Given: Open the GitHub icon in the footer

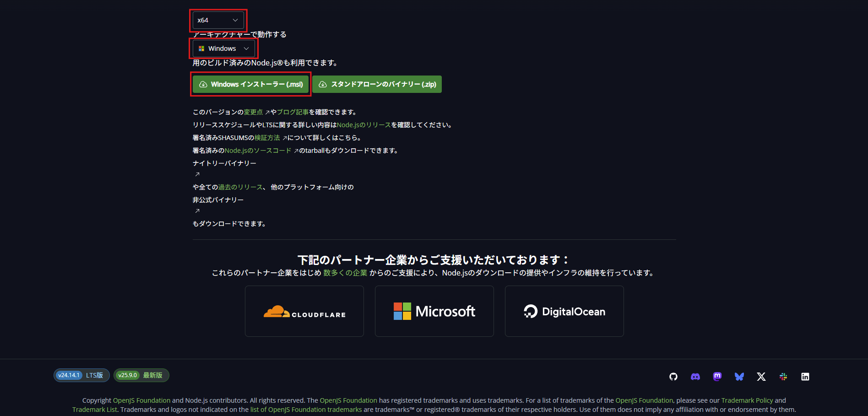Looking at the screenshot, I should (x=673, y=377).
